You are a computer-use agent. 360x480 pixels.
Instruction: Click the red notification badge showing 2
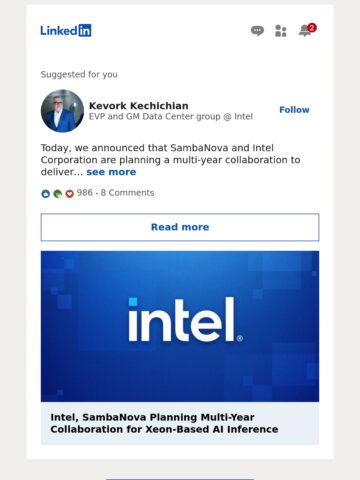312,28
